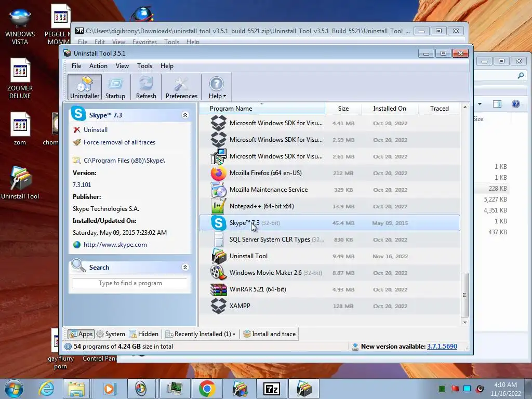Launch Internet Explorer from the taskbar
The height and width of the screenshot is (399, 532).
coord(46,389)
